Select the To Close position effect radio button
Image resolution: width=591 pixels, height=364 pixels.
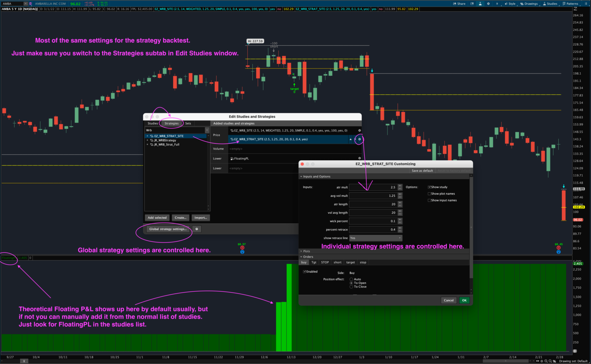[x=351, y=286]
